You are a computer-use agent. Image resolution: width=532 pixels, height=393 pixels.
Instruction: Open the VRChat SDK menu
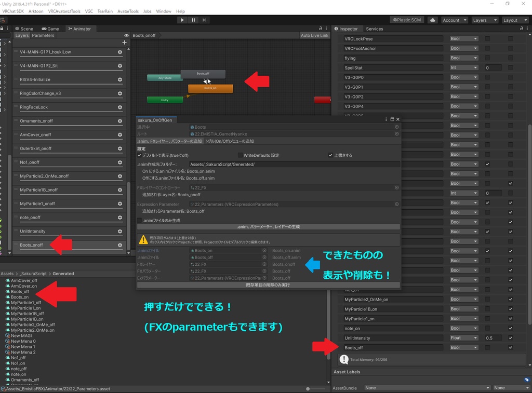(x=13, y=11)
